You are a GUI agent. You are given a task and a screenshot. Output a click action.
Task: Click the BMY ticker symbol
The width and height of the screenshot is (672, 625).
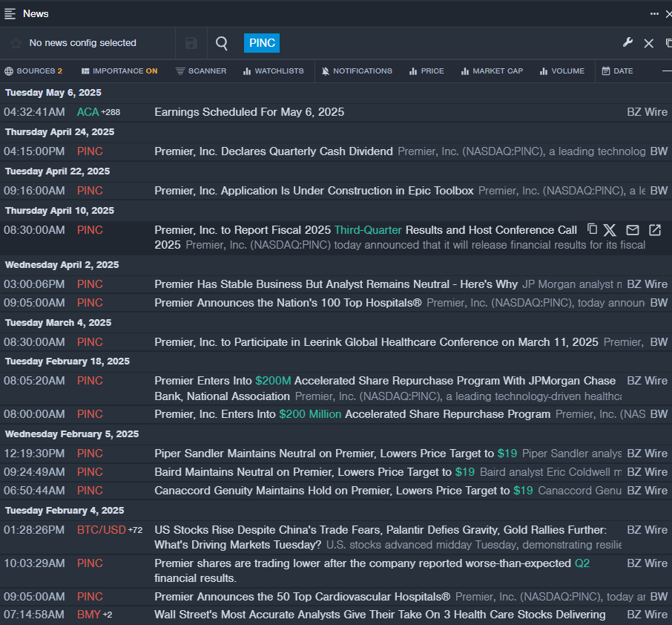(x=89, y=615)
